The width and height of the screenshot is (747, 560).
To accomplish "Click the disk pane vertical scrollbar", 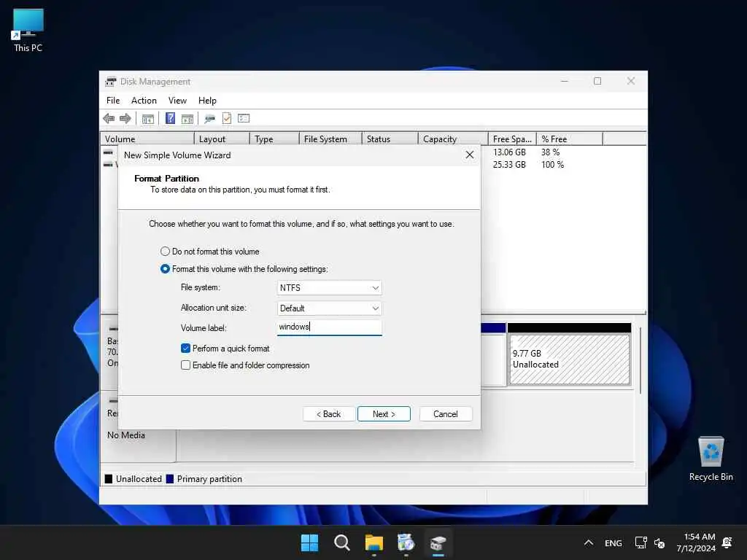I will (640, 360).
